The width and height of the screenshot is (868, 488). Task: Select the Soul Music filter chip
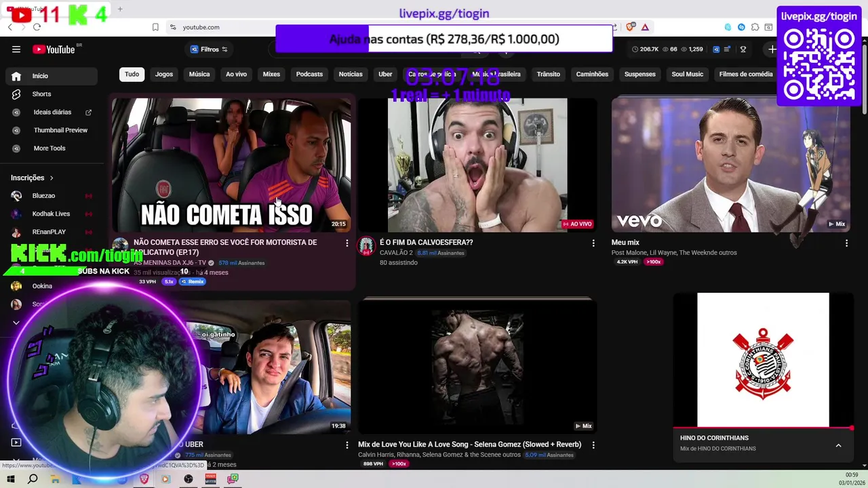point(687,74)
